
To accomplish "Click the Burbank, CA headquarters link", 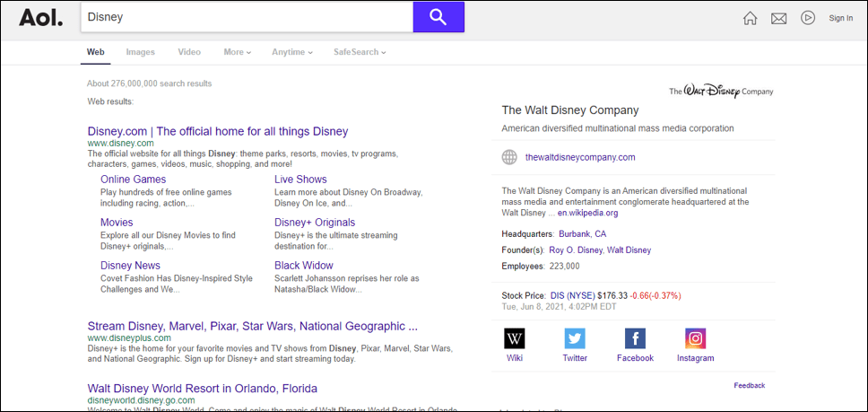I will tap(582, 233).
